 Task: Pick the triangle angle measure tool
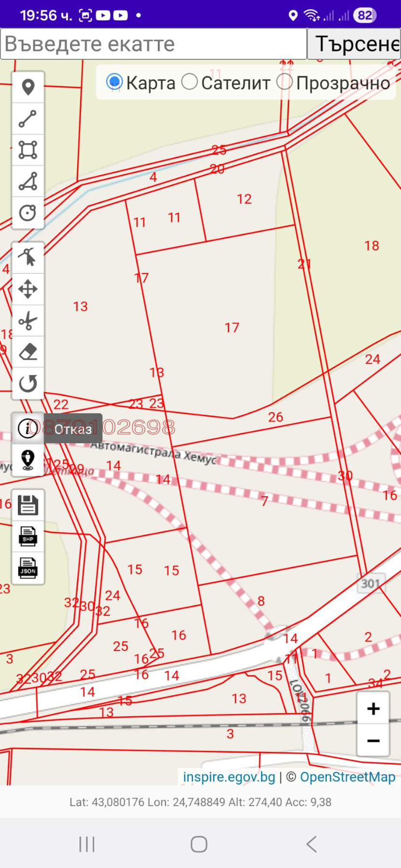pyautogui.click(x=28, y=181)
